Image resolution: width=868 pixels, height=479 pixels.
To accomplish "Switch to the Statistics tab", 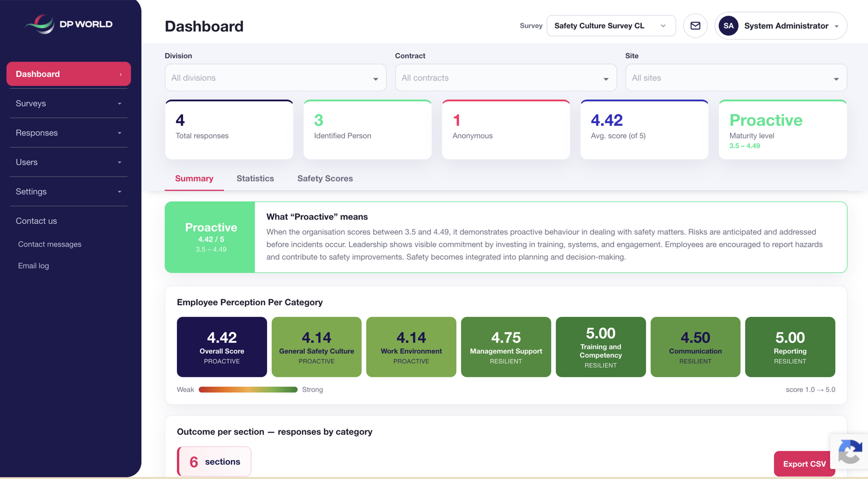I will (x=255, y=178).
